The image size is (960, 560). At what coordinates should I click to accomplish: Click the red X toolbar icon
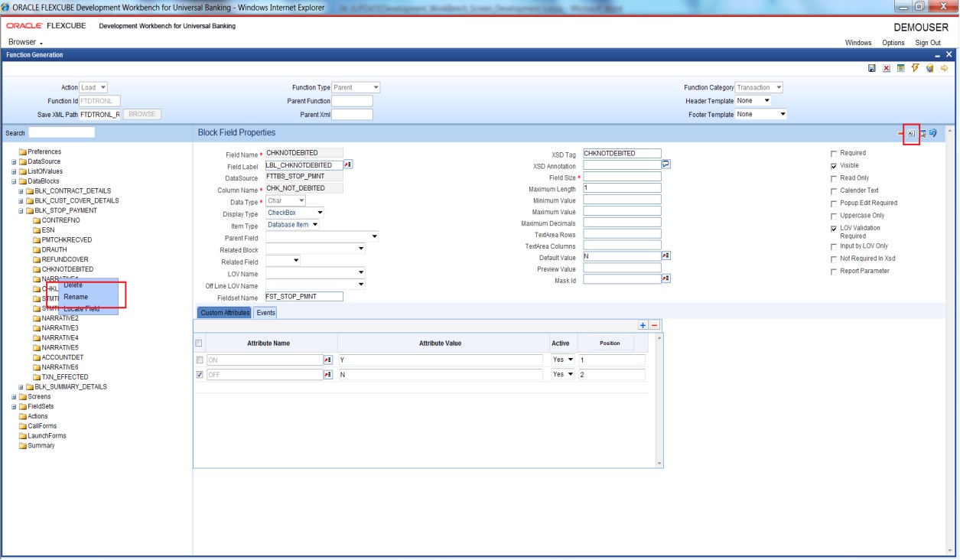point(887,69)
